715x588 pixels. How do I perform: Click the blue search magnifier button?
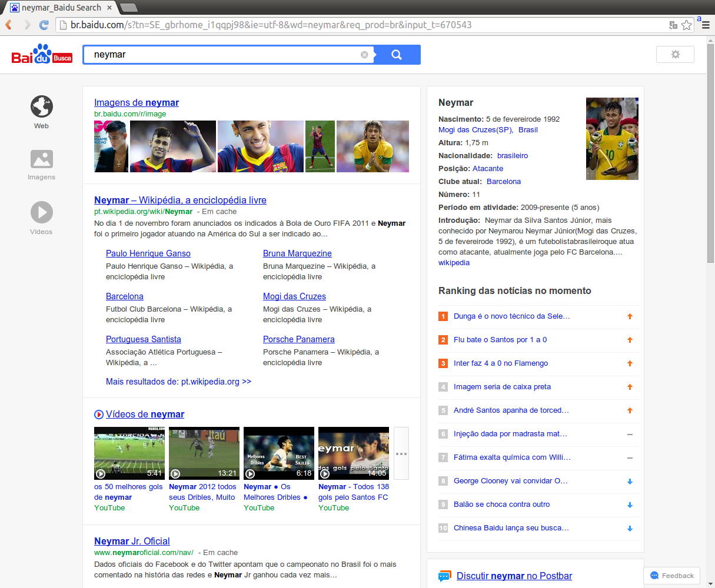click(397, 55)
